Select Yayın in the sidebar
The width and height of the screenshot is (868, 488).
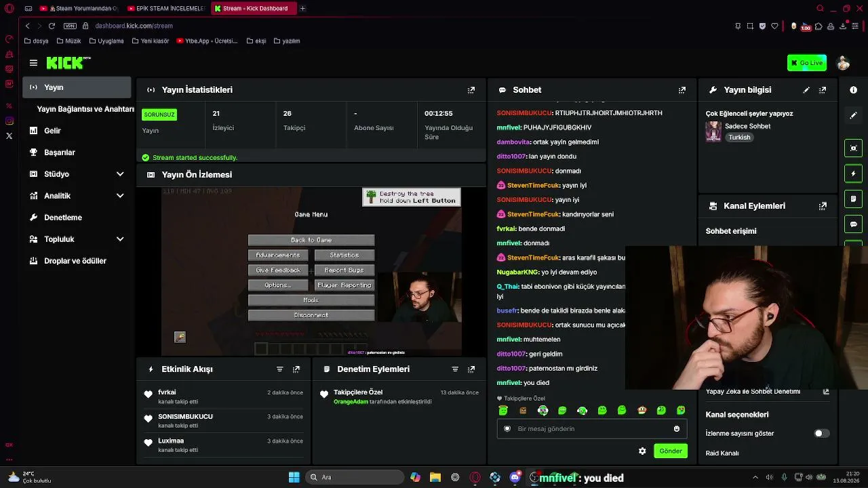pyautogui.click(x=77, y=87)
